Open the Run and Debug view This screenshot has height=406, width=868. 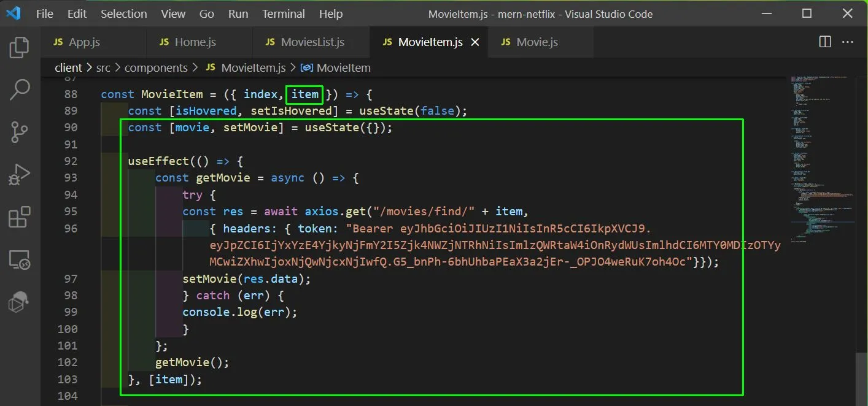[20, 174]
